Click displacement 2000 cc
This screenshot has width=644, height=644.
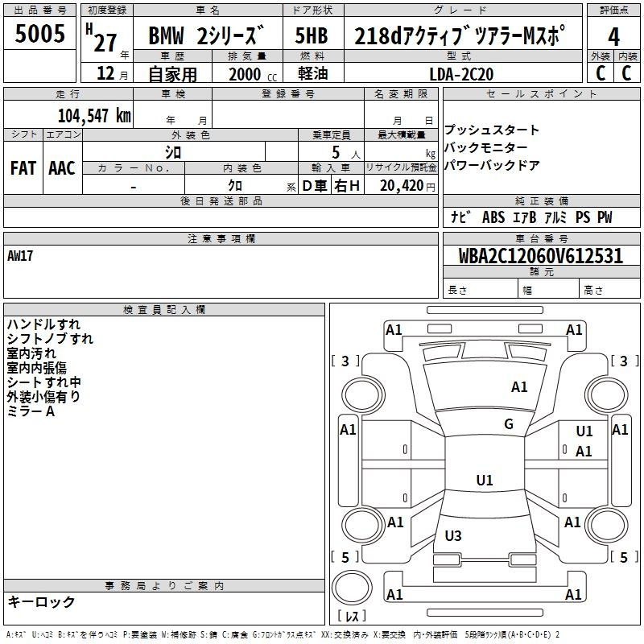253,75
